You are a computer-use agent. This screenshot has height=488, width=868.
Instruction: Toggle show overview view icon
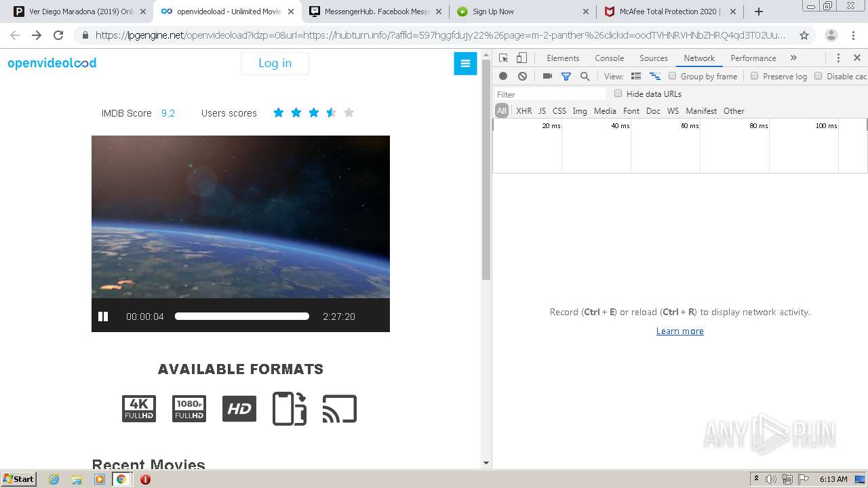[x=655, y=77]
